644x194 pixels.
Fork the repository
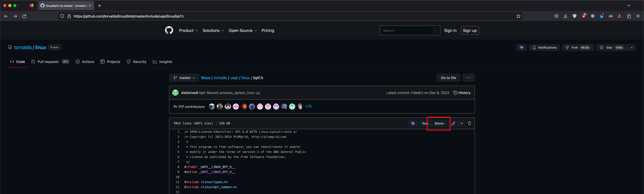point(578,47)
